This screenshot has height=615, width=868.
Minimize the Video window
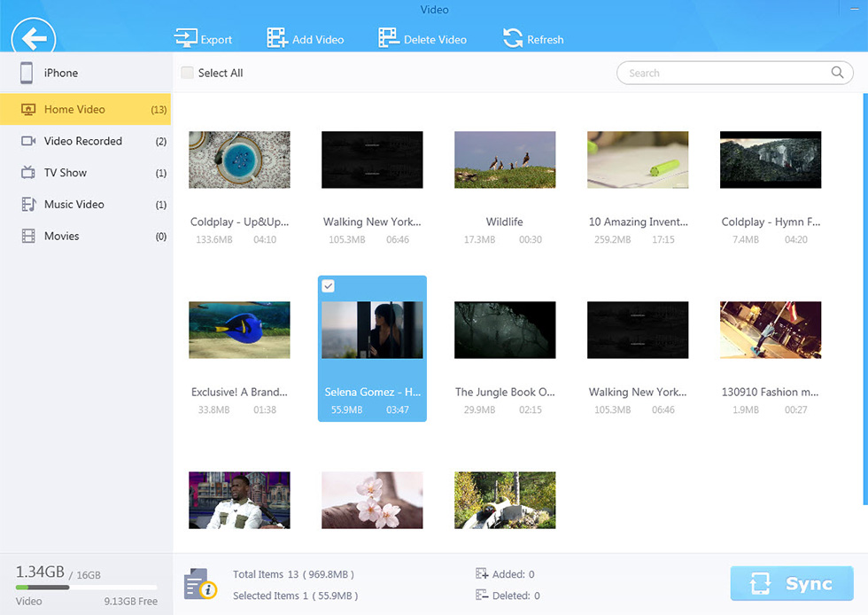[854, 9]
